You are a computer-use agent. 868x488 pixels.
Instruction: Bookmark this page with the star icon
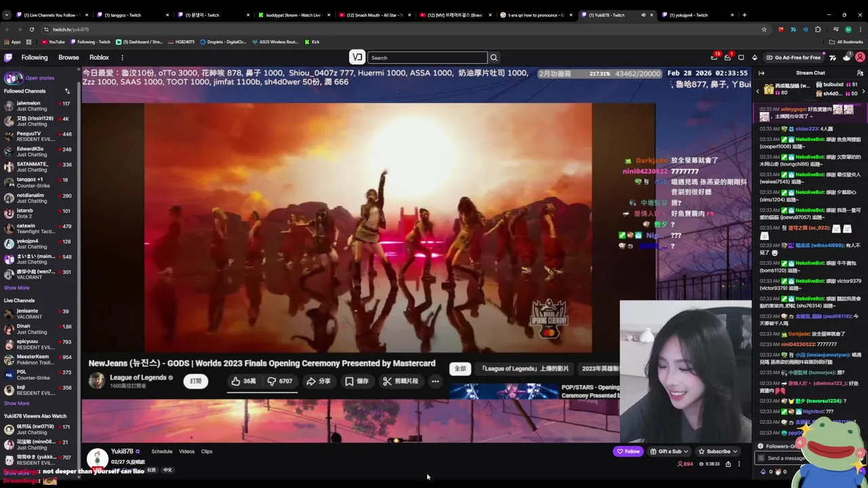764,29
